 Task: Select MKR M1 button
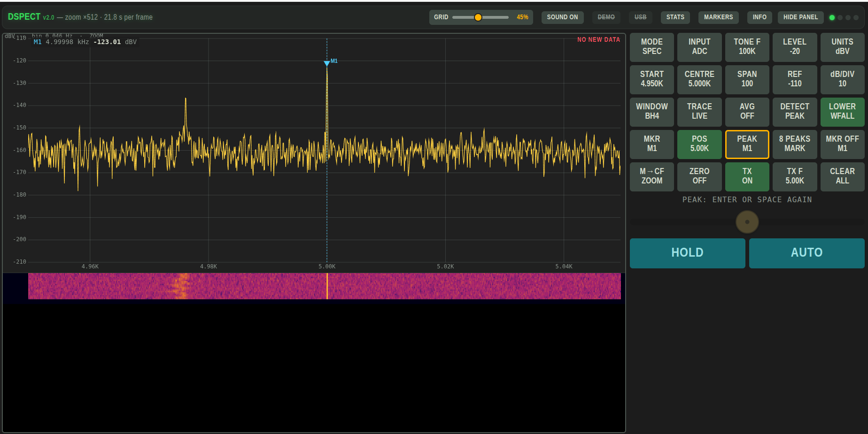click(x=652, y=144)
